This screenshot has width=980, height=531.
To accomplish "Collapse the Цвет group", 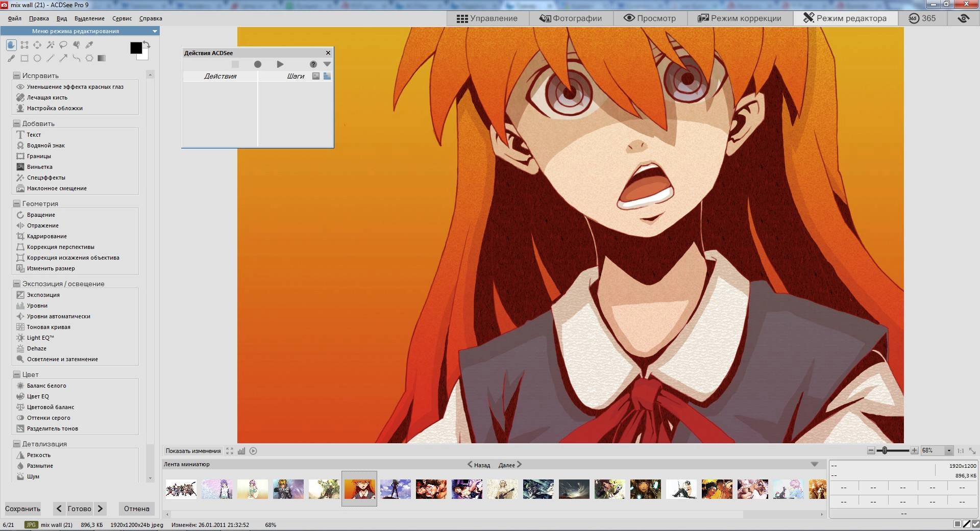I will click(16, 374).
